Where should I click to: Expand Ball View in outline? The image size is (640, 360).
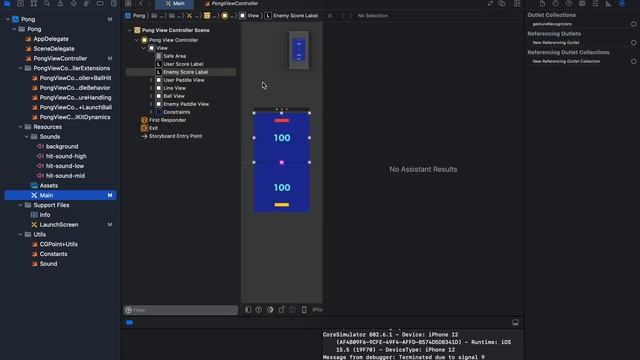151,96
